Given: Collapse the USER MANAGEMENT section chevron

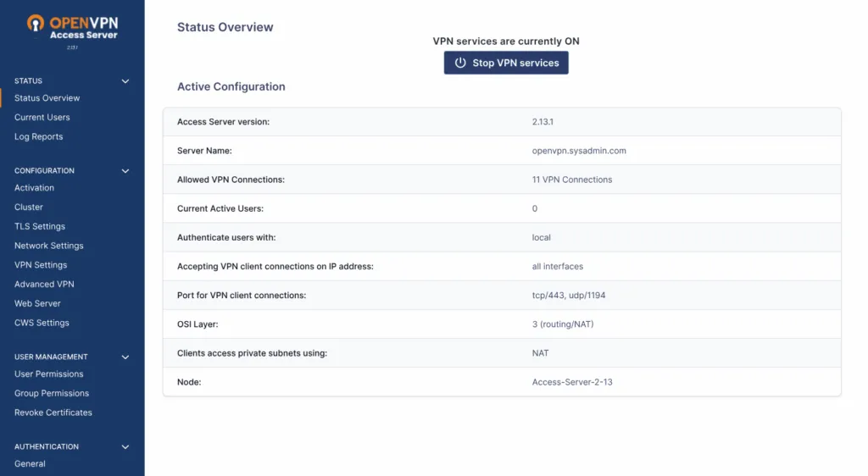Looking at the screenshot, I should (x=125, y=357).
